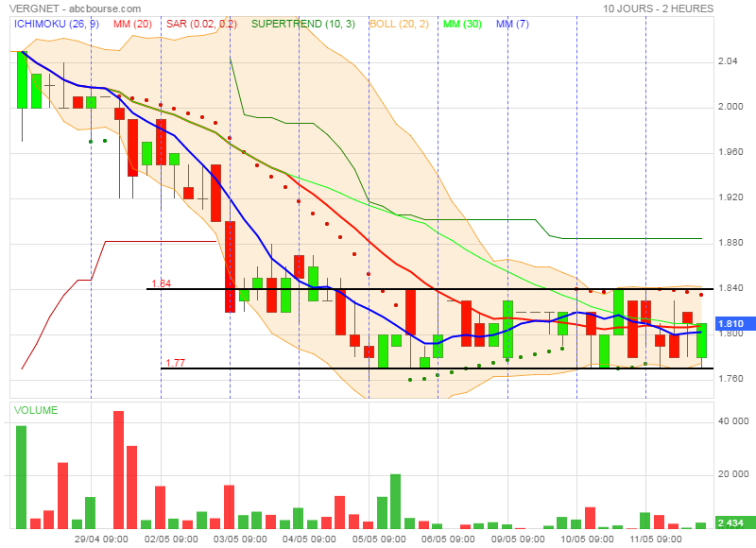This screenshot has width=756, height=548.
Task: Click the 1.960 price axis value
Action: click(730, 152)
